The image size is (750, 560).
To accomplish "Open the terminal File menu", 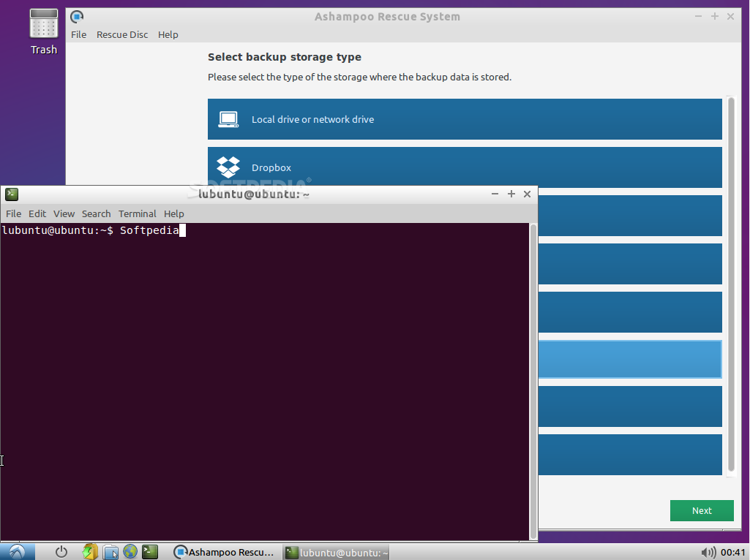I will point(13,213).
